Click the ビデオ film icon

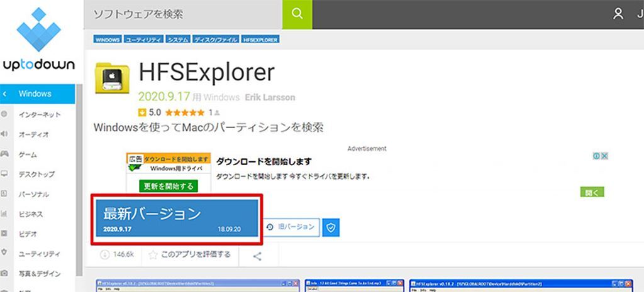point(4,234)
